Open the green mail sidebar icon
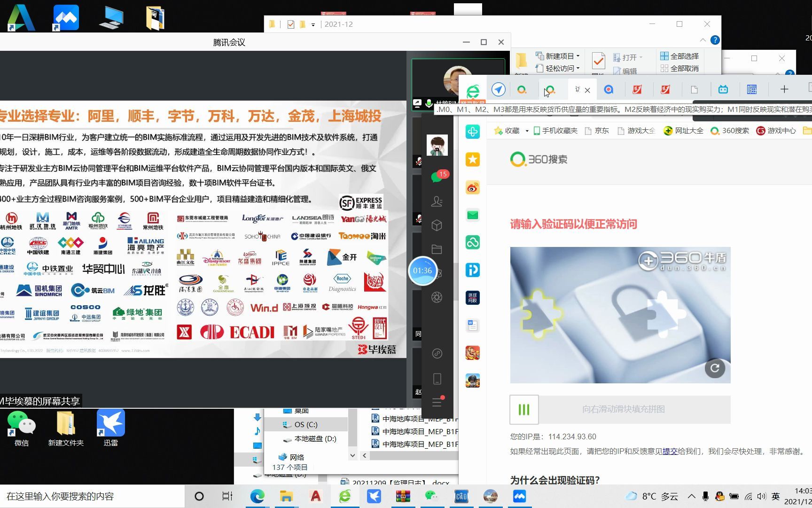This screenshot has height=508, width=812. point(473,215)
